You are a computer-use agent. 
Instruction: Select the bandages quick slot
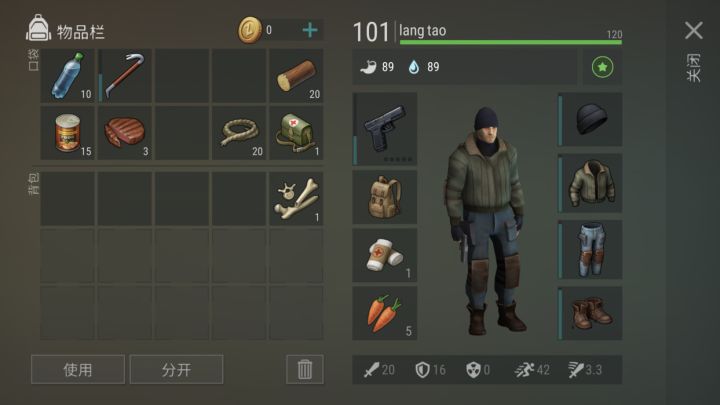(385, 255)
